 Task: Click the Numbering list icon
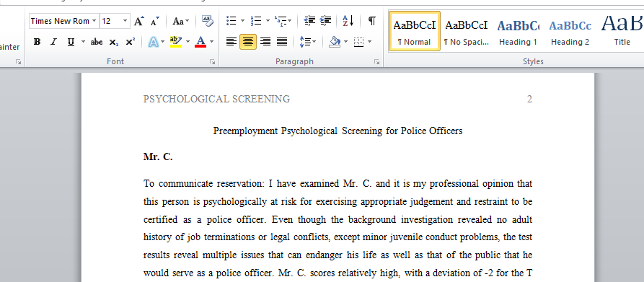coord(256,20)
